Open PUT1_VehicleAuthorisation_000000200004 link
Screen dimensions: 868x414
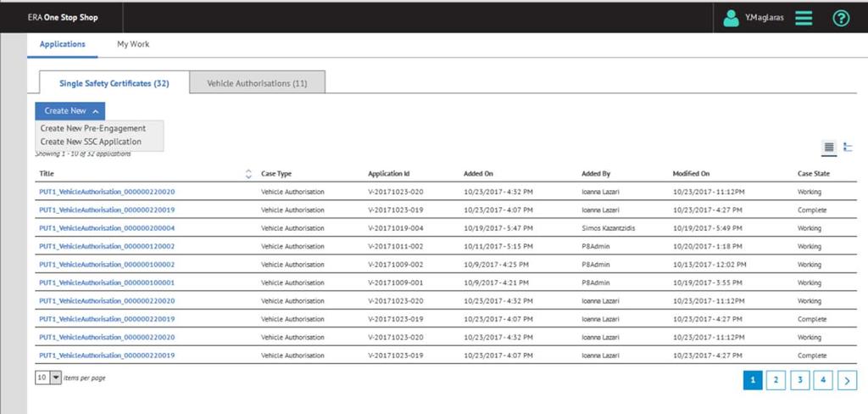pos(107,228)
